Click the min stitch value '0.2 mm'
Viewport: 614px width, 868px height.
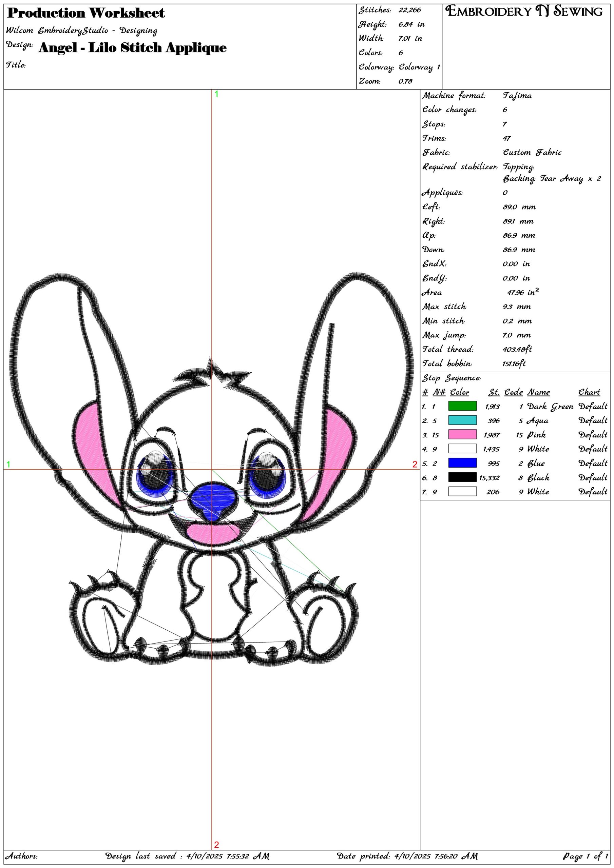(517, 321)
